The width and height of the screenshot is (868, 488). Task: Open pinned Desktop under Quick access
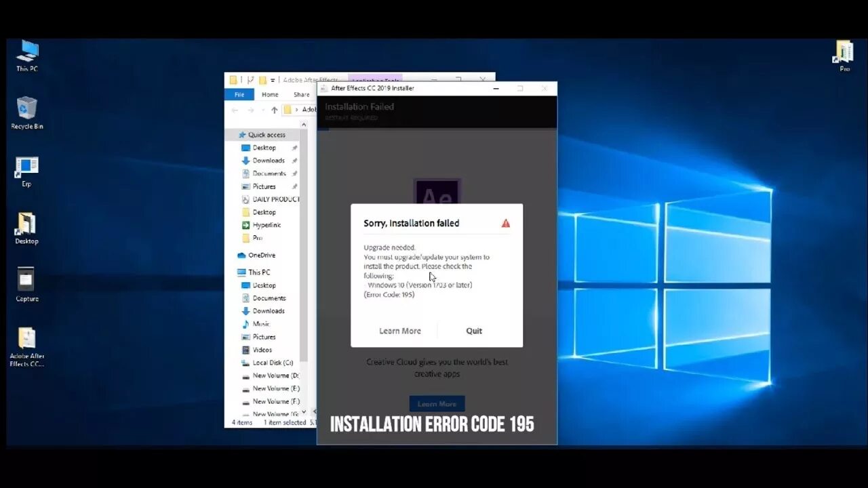264,148
